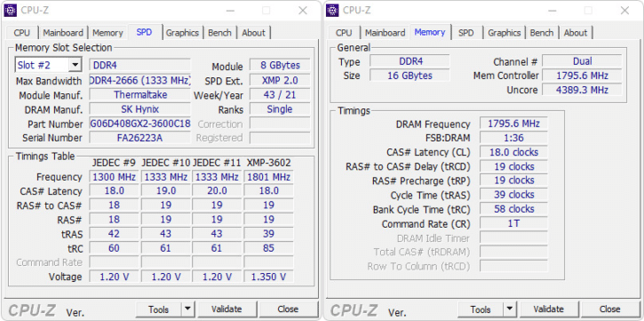Select the SPD tab in left window
644x321 pixels.
pos(144,33)
